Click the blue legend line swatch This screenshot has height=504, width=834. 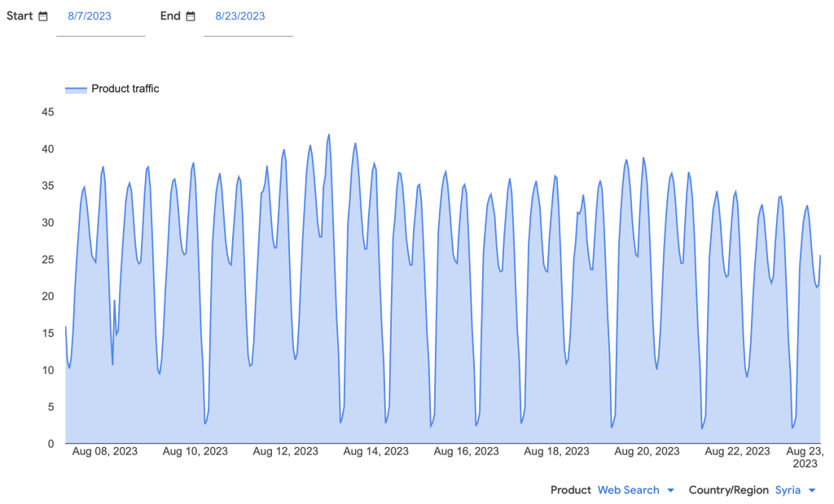click(75, 89)
